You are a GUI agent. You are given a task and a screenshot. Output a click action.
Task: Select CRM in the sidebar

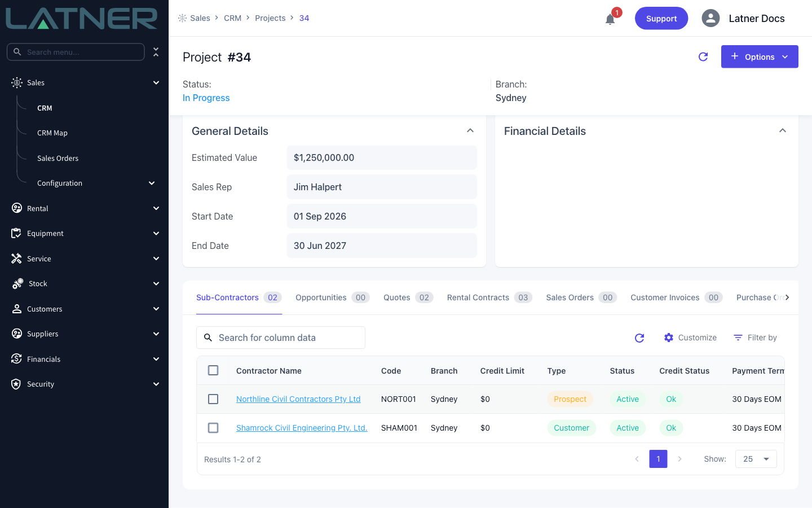click(45, 108)
